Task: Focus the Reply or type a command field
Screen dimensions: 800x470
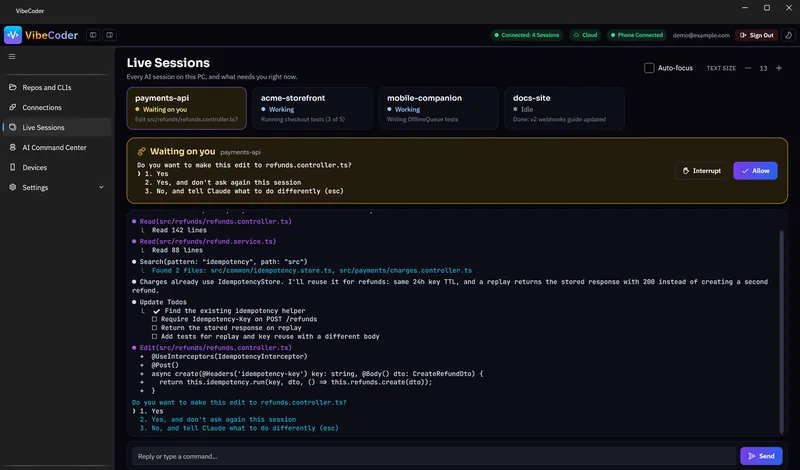Action: [x=434, y=456]
